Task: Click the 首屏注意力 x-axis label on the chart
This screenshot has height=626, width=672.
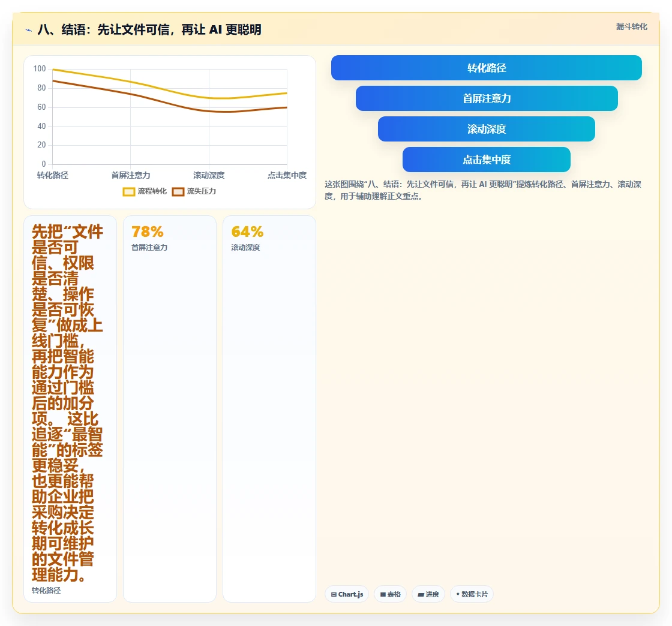Action: click(x=131, y=175)
